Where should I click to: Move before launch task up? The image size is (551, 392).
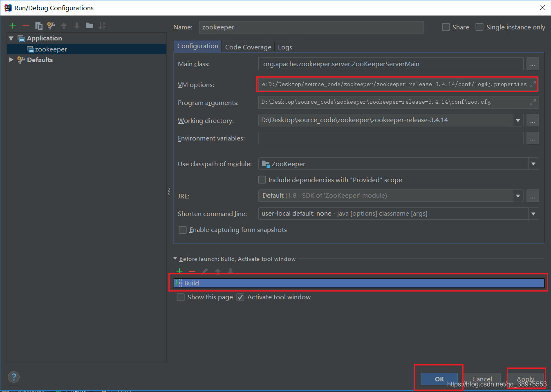(x=218, y=271)
